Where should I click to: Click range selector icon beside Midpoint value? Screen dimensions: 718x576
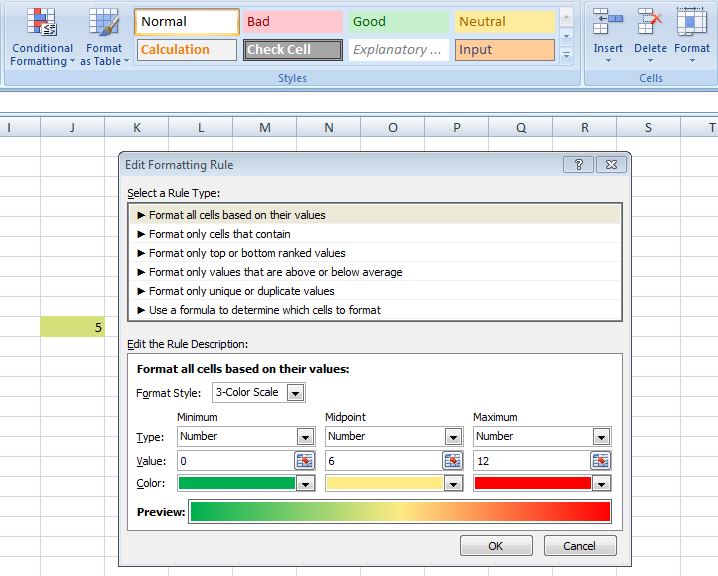(452, 460)
